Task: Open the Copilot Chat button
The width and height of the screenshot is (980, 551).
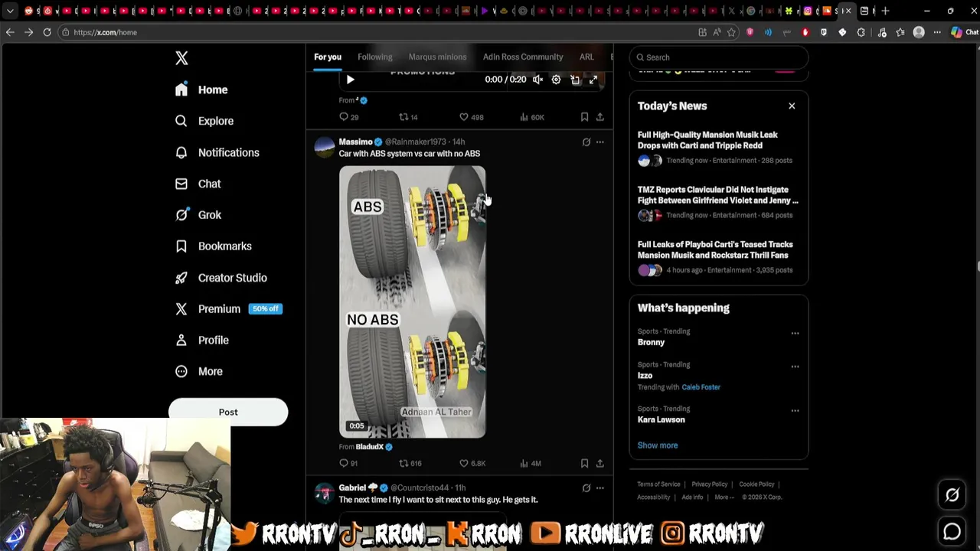Action: 964,32
